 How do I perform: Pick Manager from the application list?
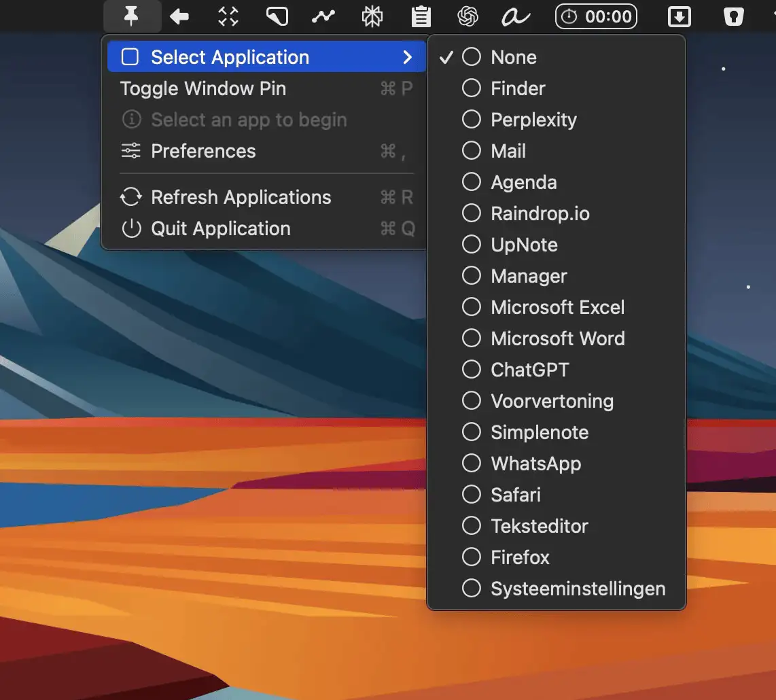557,276
